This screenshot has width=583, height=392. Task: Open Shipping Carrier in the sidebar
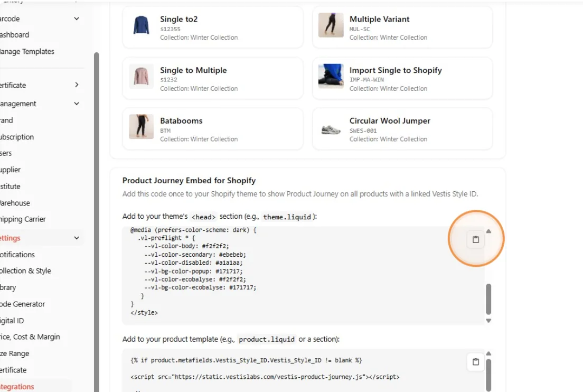coord(23,219)
